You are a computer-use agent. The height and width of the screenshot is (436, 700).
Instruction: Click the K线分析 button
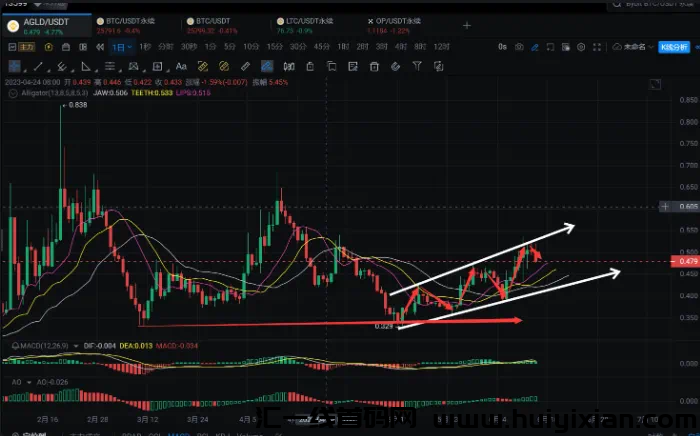(x=673, y=46)
